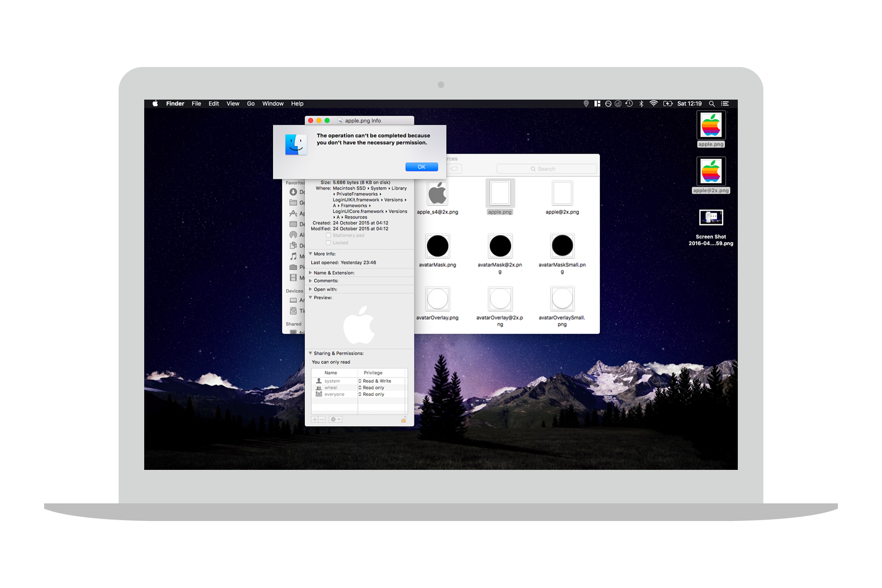Image resolution: width=882 pixels, height=588 pixels.
Task: Open system privilege Read & Write dropdown
Action: tap(375, 381)
